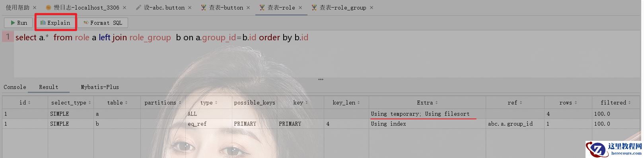Sort by the id column arrow
The image size is (644, 158).
(29, 103)
